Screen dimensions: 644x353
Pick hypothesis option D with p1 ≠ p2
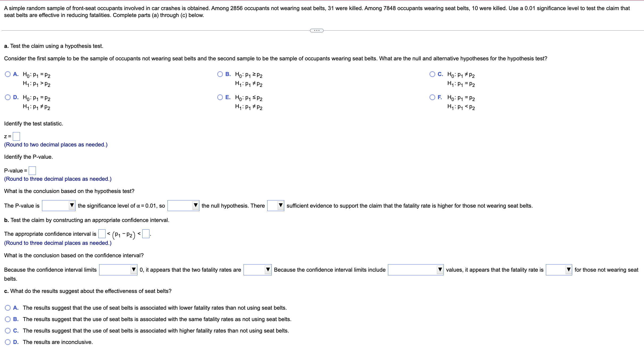coord(8,97)
